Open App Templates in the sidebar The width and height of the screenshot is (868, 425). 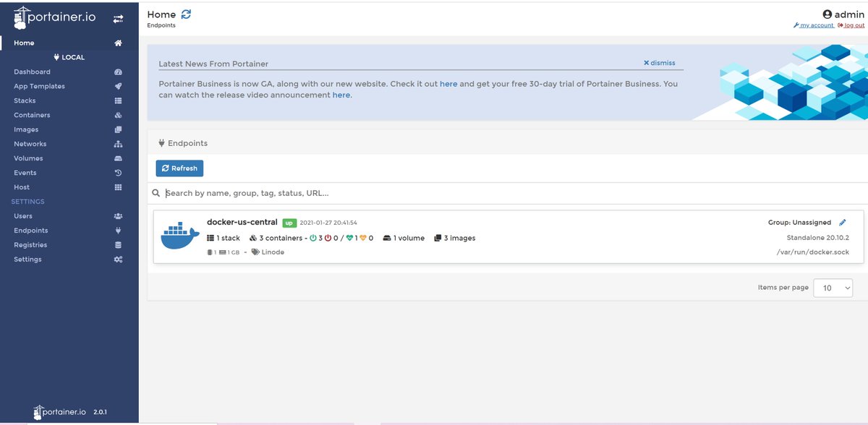pos(39,86)
